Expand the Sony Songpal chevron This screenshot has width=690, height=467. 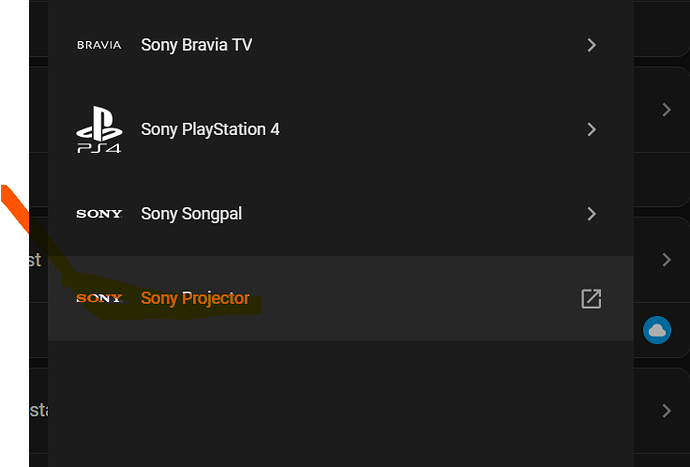(592, 213)
